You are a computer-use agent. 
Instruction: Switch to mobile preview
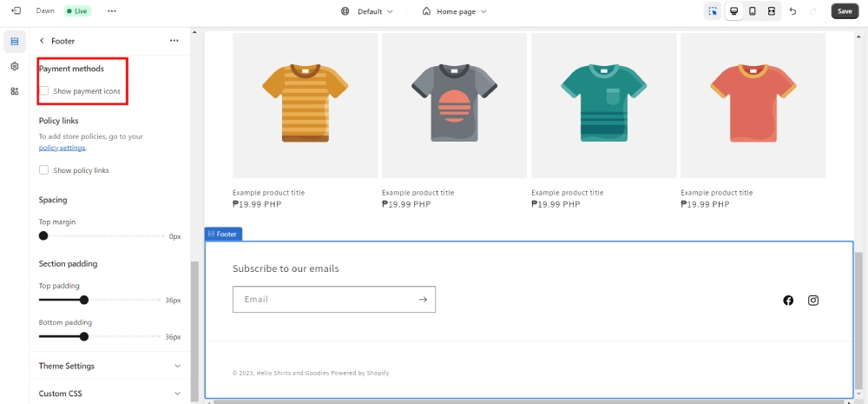click(x=753, y=11)
